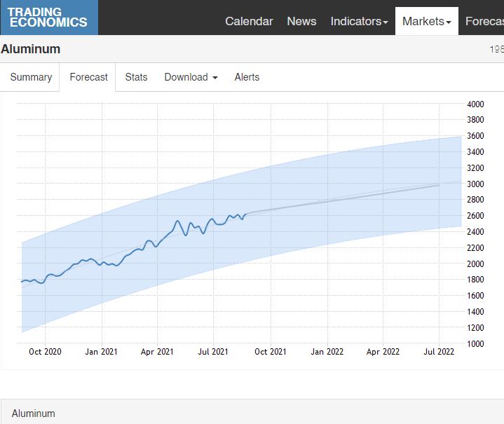The height and width of the screenshot is (424, 504).
Task: Switch to the Stats tab
Action: pos(136,77)
